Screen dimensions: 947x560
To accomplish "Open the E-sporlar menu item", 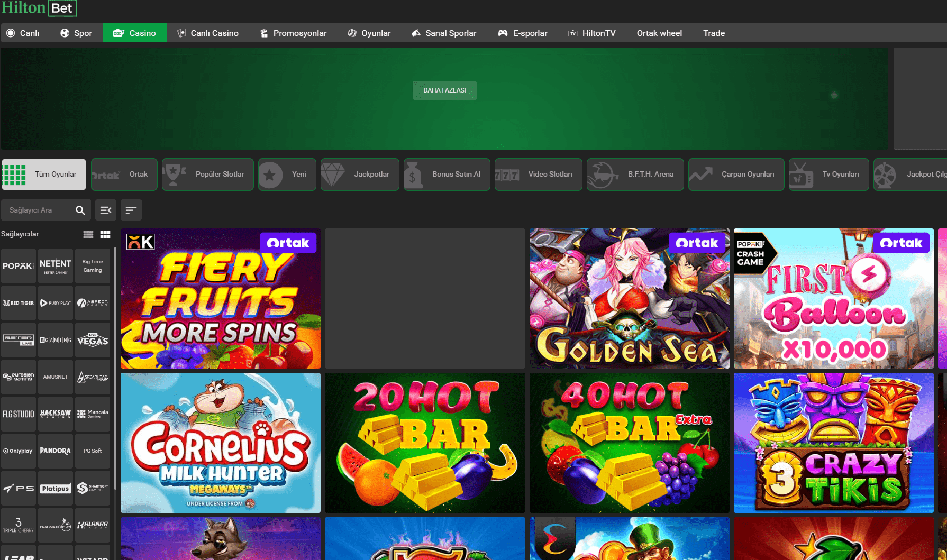I will (x=523, y=33).
